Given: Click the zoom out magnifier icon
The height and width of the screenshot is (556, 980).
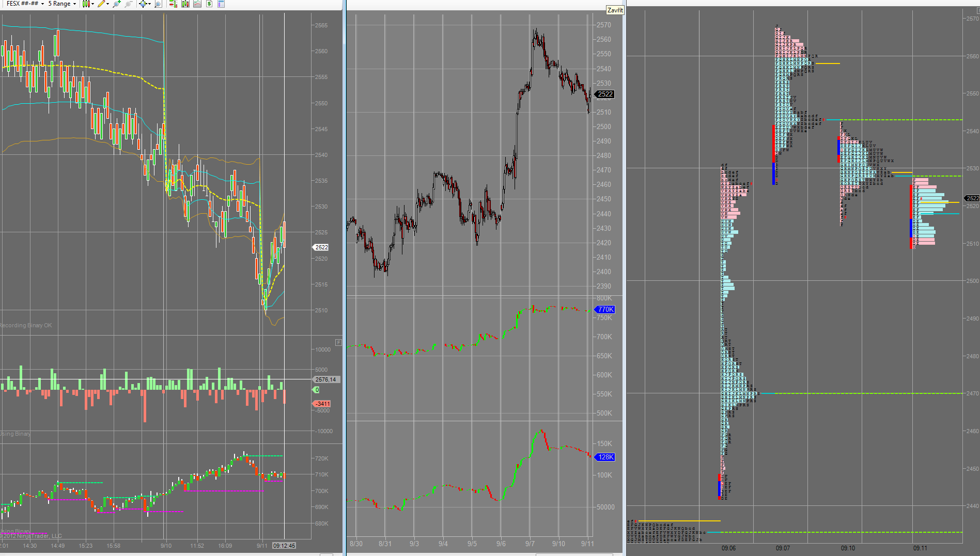Looking at the screenshot, I should coord(128,4).
